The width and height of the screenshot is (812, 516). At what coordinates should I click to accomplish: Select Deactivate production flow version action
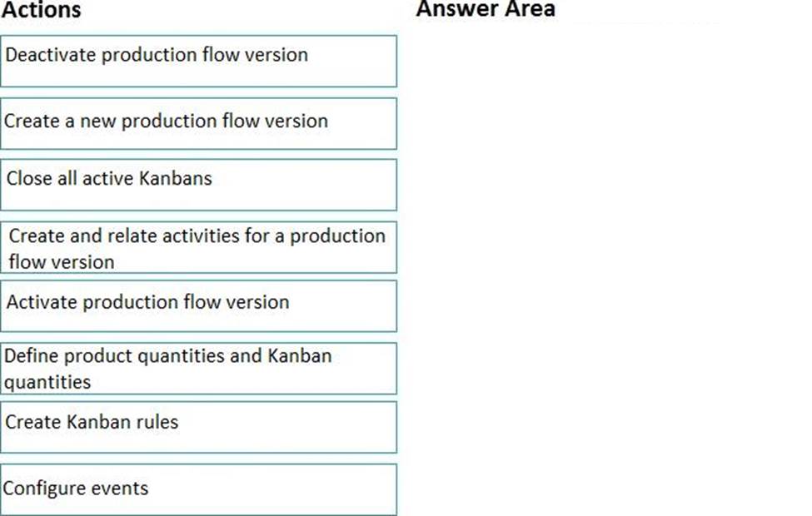(x=199, y=61)
